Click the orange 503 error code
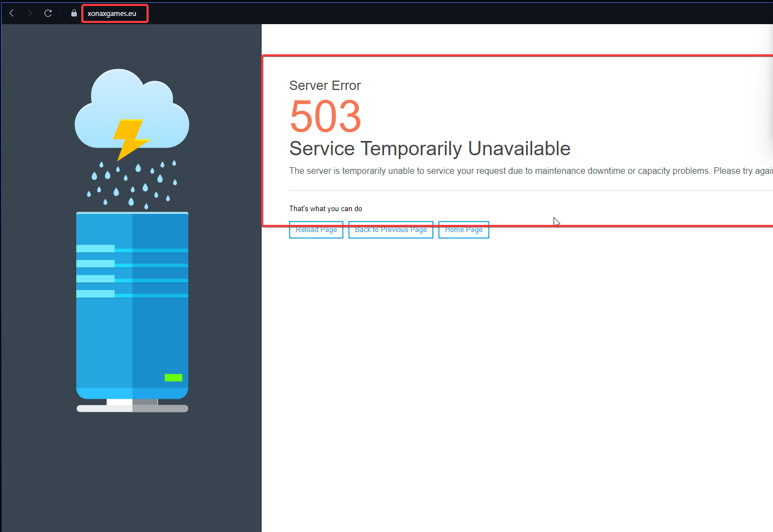773x532 pixels. 325,116
